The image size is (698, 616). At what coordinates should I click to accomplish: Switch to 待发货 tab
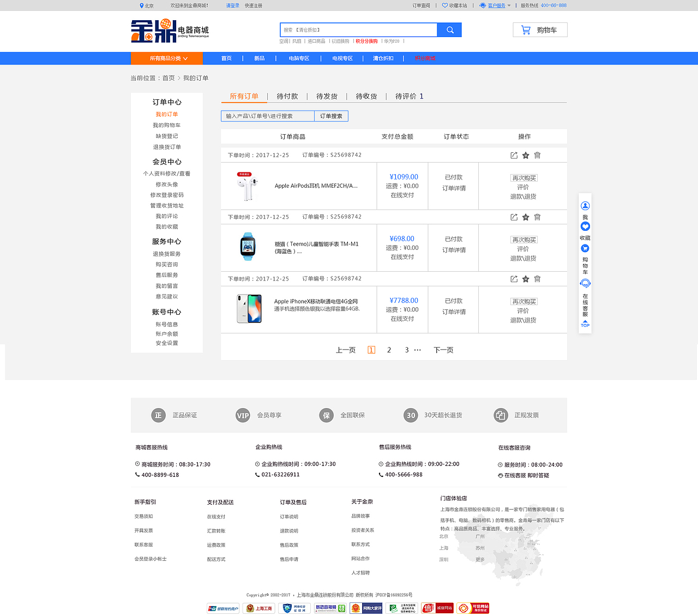point(327,96)
